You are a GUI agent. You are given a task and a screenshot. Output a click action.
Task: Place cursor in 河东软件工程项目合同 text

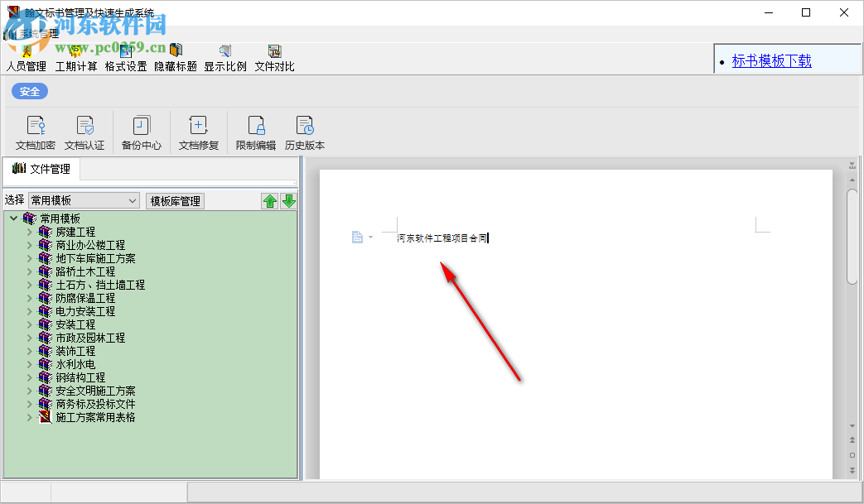442,238
